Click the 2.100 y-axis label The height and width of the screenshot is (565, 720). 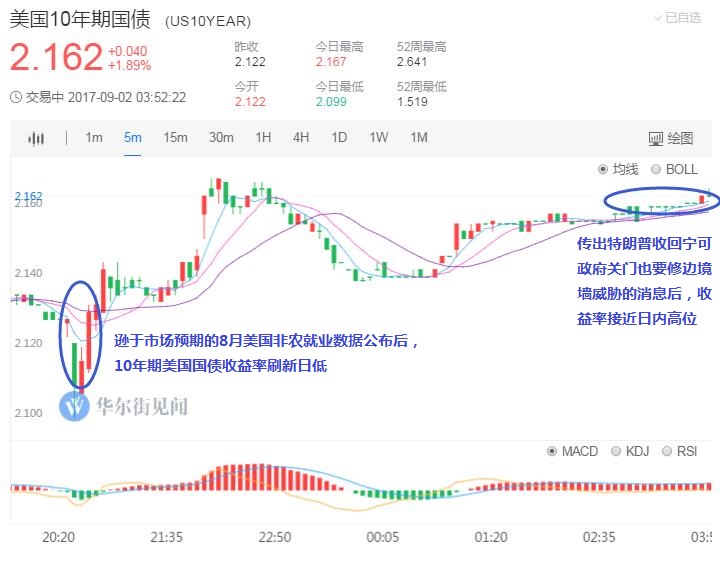pyautogui.click(x=28, y=413)
